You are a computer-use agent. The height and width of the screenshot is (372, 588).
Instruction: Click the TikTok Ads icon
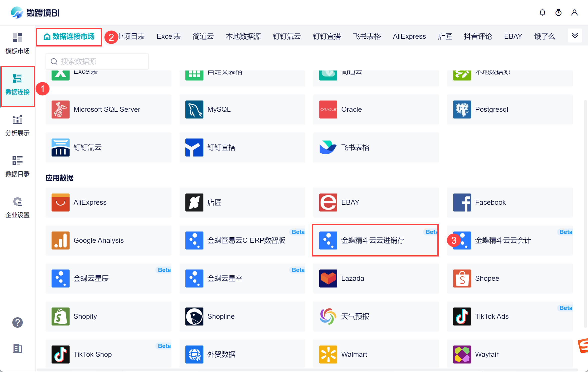click(462, 316)
